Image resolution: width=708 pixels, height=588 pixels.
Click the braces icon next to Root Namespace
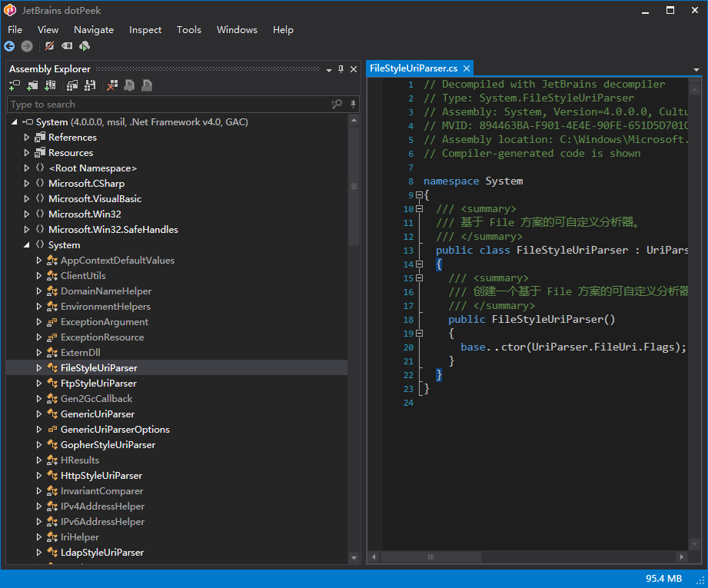40,168
